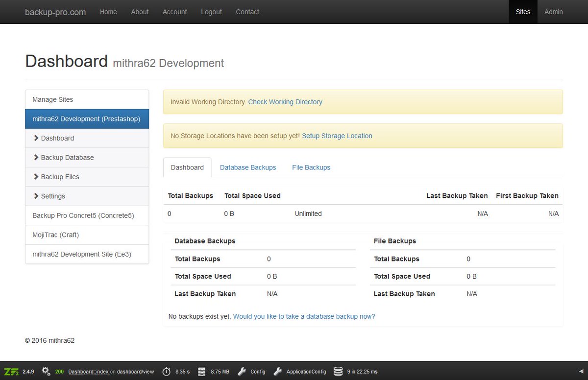Switch to the File Backups tab

(311, 167)
